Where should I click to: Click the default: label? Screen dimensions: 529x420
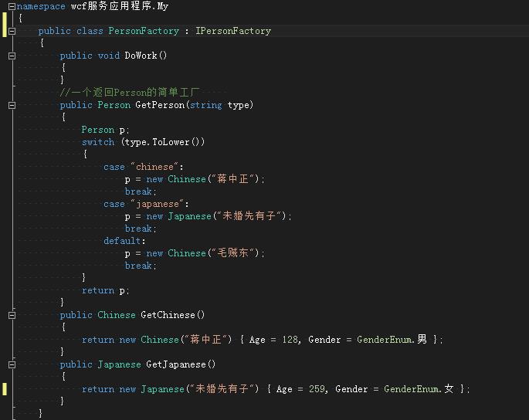click(124, 241)
